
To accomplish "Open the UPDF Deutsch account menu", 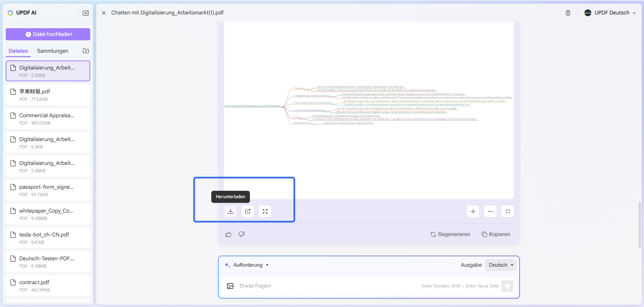I will click(610, 13).
